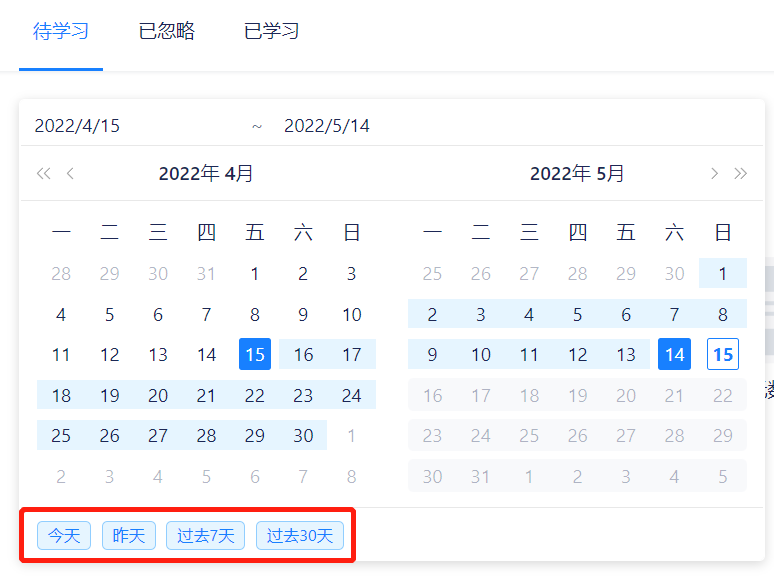
Task: Switch to the 已忽略 tab
Action: coord(167,31)
